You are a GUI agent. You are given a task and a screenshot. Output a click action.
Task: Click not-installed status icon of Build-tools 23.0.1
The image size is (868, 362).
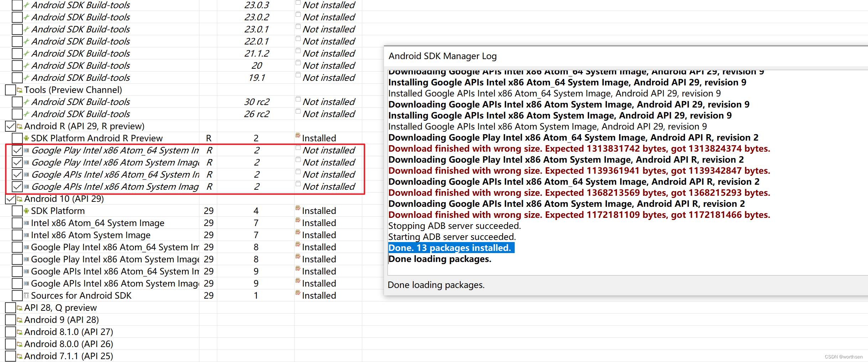coord(298,26)
